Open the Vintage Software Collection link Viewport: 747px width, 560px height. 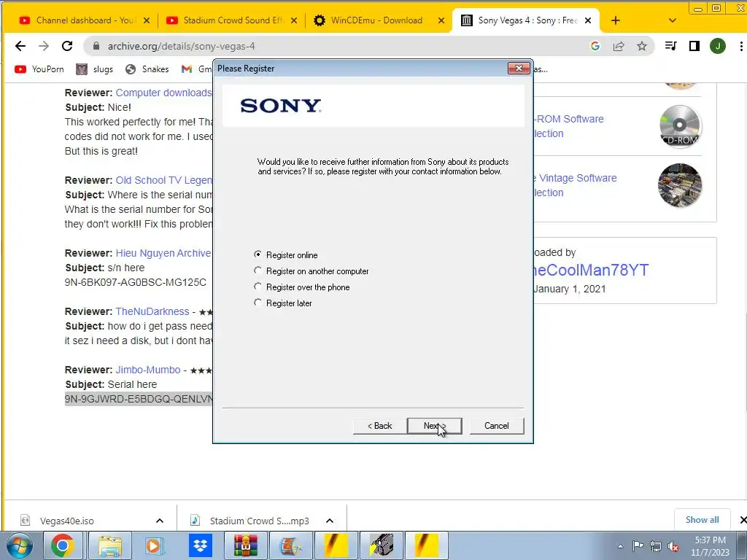[x=576, y=185]
